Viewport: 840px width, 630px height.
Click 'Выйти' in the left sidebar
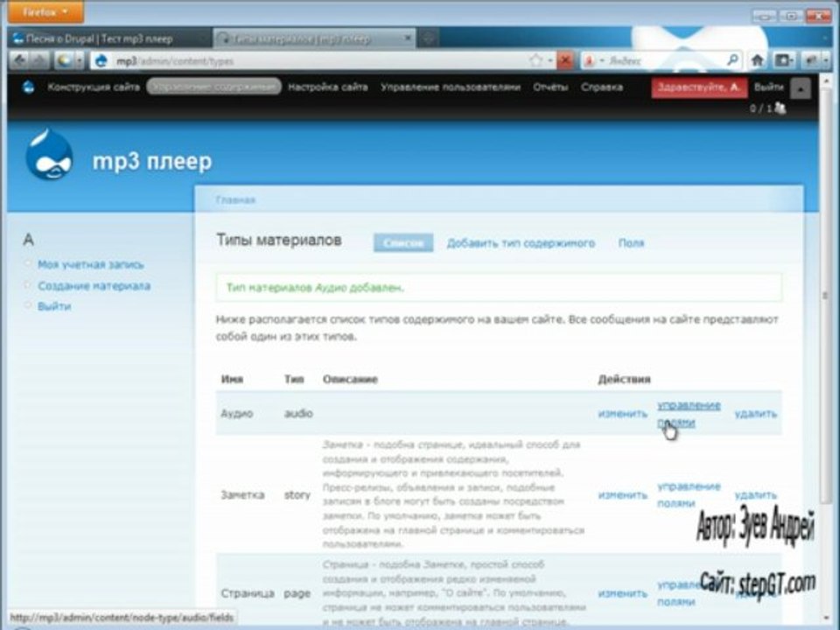point(54,306)
